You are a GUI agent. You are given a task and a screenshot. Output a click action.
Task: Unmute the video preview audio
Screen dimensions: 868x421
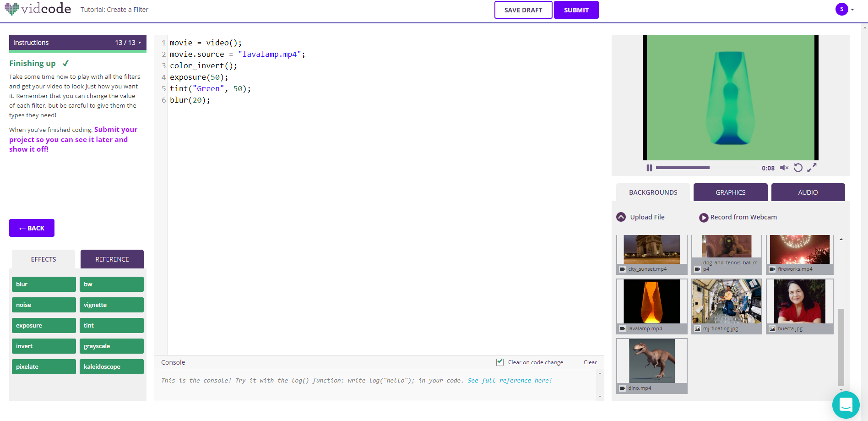pos(784,168)
